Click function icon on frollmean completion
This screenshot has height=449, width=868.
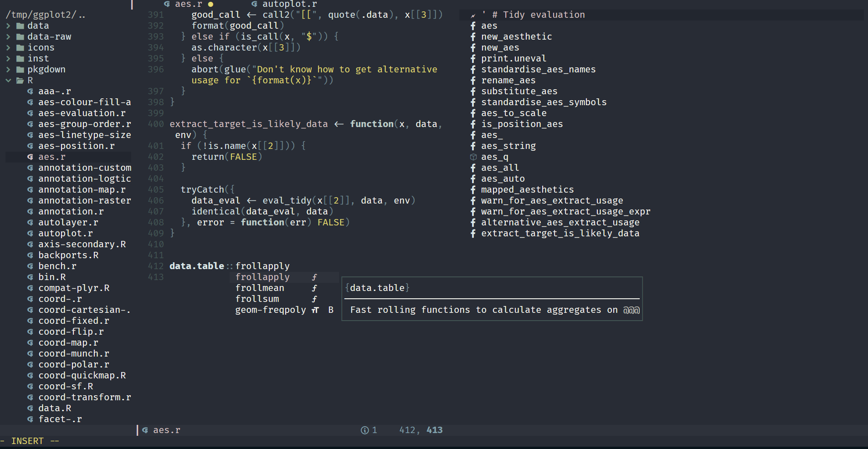point(314,288)
